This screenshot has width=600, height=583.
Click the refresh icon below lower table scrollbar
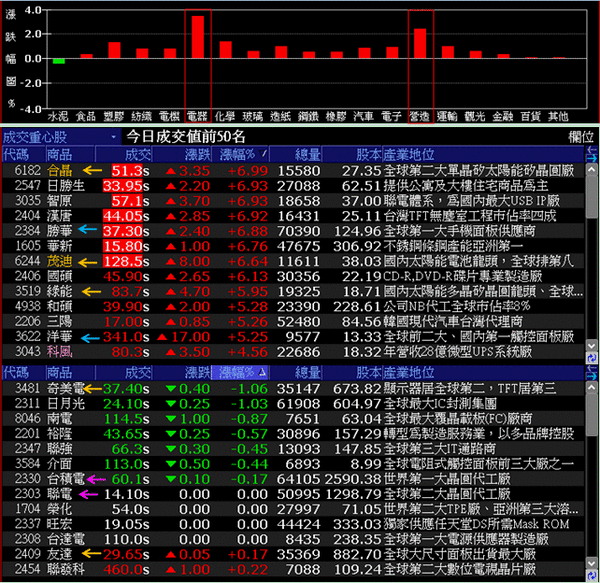click(x=592, y=576)
